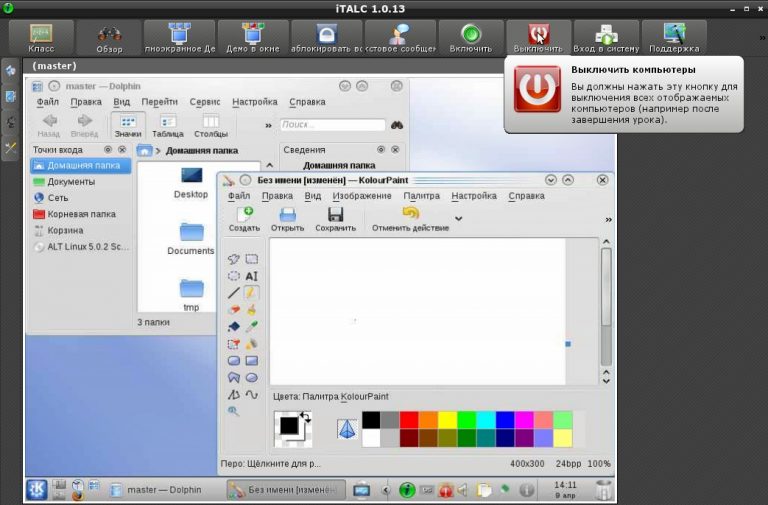
Task: Select the Brush tool
Action: coord(252,310)
